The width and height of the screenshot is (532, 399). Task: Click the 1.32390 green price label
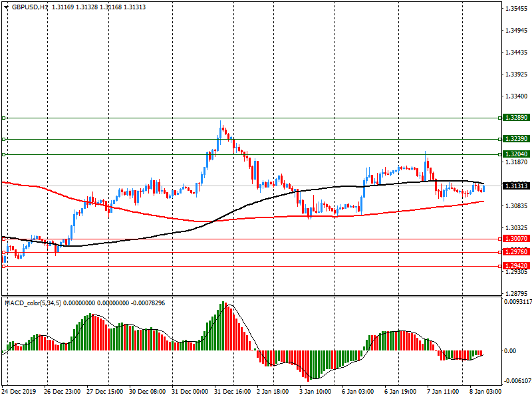[x=516, y=140]
